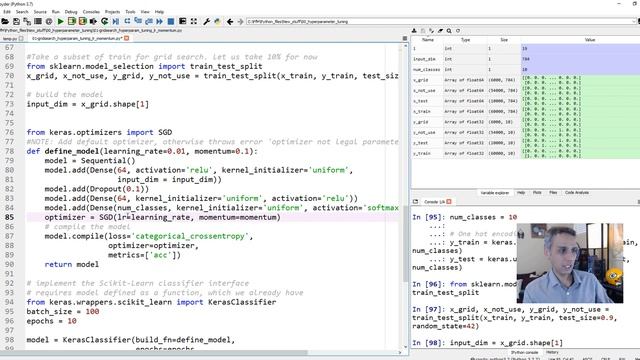Open the Debug menu

71,12
